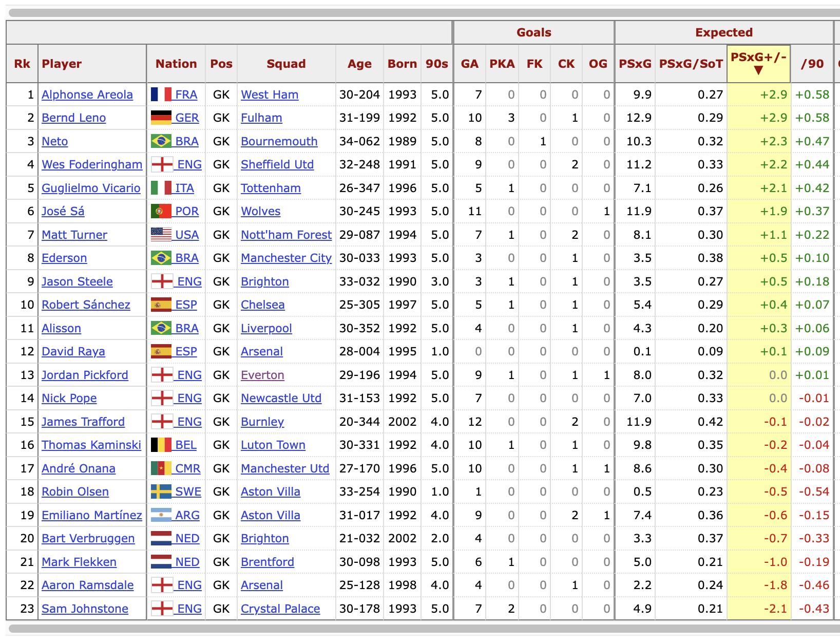This screenshot has height=643, width=840.
Task: Click the Belgium flag for Thomas Kaminski
Action: tap(161, 445)
